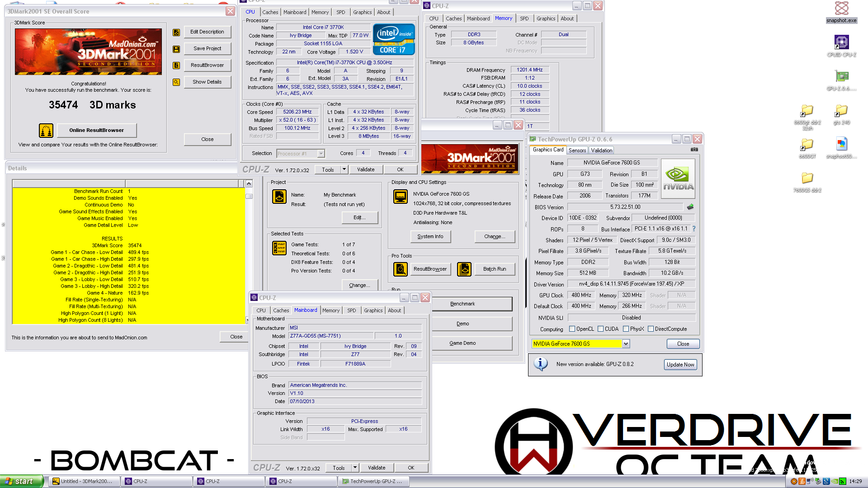
Task: Click the Online ResultBrowser icon
Action: pos(46,131)
